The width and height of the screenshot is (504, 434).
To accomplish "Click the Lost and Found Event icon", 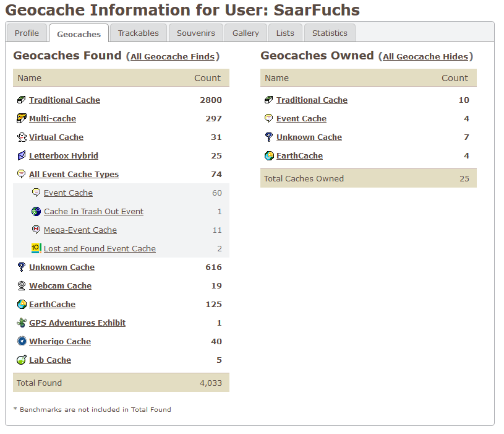I will 36,248.
